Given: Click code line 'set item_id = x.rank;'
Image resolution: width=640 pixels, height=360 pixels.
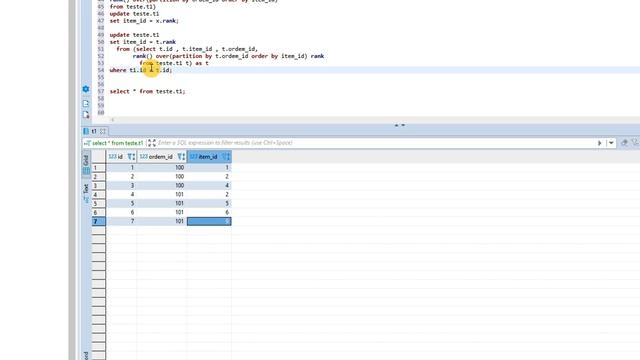Looking at the screenshot, I should (x=144, y=21).
